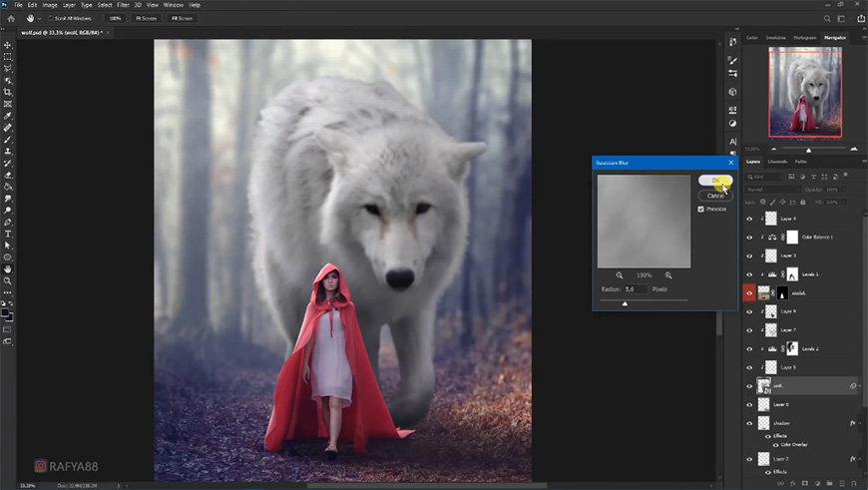Click the Gaussian Blur radius slider handle
This screenshot has height=490, width=868.
625,303
